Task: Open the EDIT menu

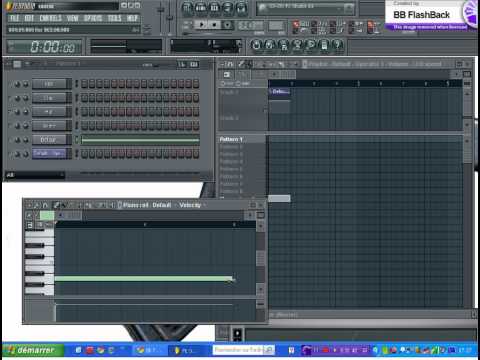Action: [x=29, y=18]
